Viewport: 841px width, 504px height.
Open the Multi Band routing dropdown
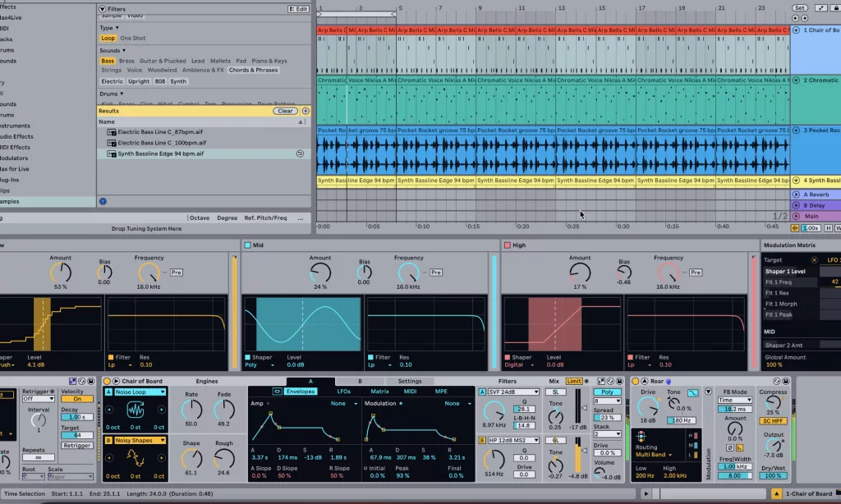[x=654, y=455]
